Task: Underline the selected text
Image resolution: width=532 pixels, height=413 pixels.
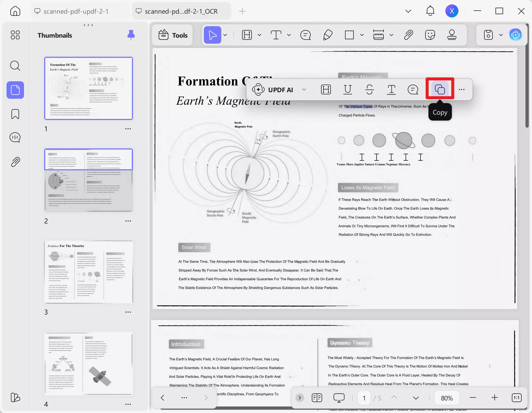Action: point(347,89)
